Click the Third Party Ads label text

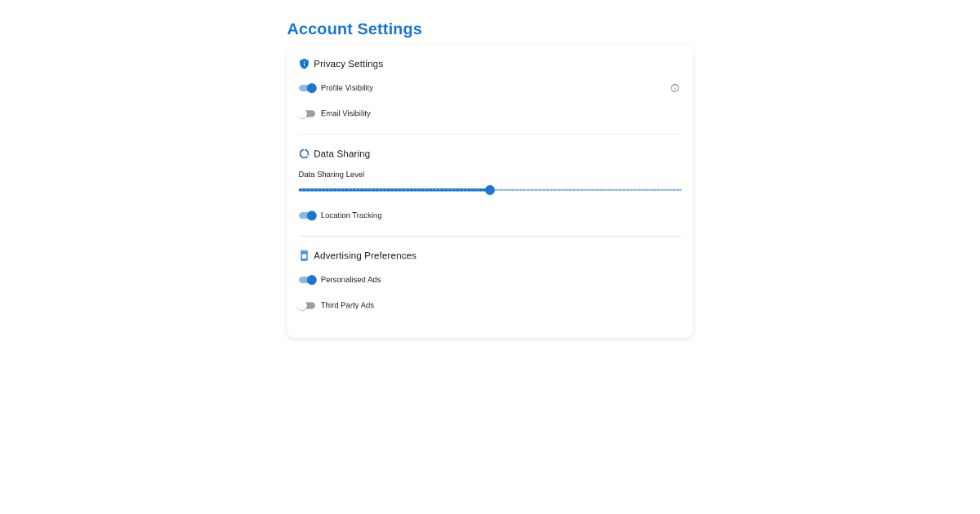pos(347,305)
